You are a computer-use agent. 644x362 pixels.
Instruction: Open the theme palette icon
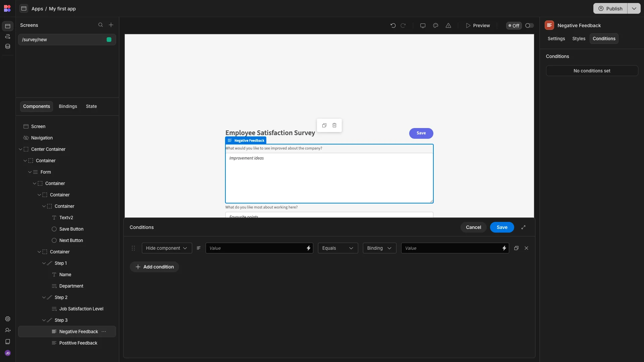[x=435, y=25]
